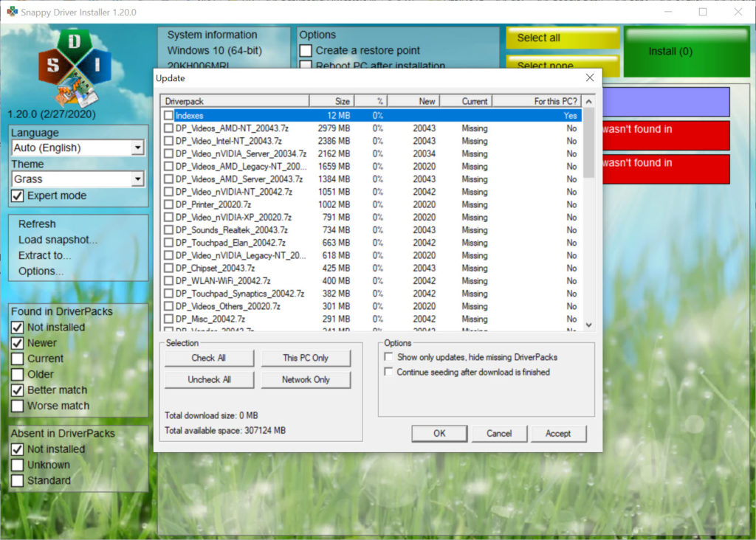Enable Continue seeding after download is finished
756x540 pixels.
[x=388, y=372]
